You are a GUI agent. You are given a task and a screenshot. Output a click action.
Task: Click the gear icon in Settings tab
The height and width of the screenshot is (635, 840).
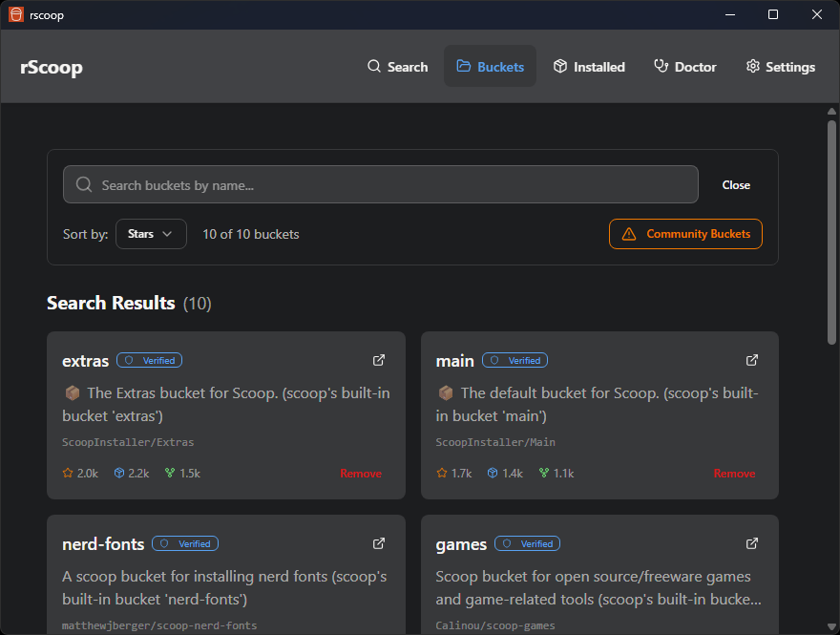753,66
